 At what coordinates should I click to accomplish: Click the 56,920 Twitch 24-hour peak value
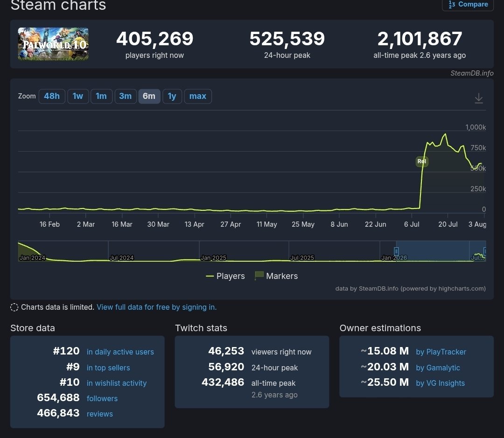[226, 367]
